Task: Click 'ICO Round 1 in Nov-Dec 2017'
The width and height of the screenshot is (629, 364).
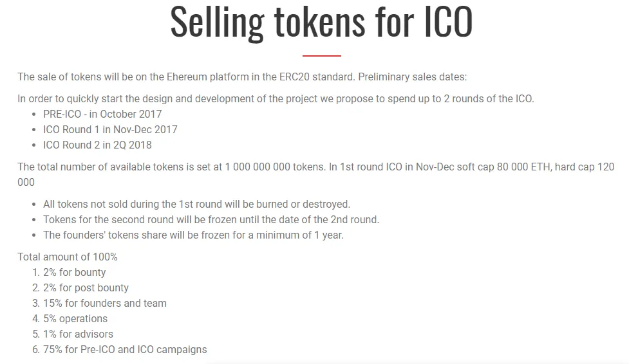Action: [110, 129]
